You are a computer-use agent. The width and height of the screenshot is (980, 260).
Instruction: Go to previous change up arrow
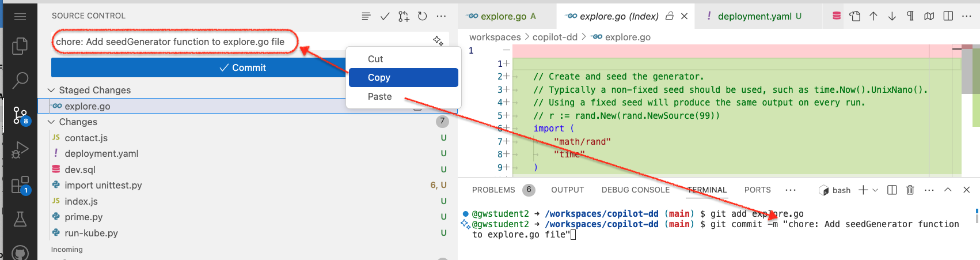point(873,16)
